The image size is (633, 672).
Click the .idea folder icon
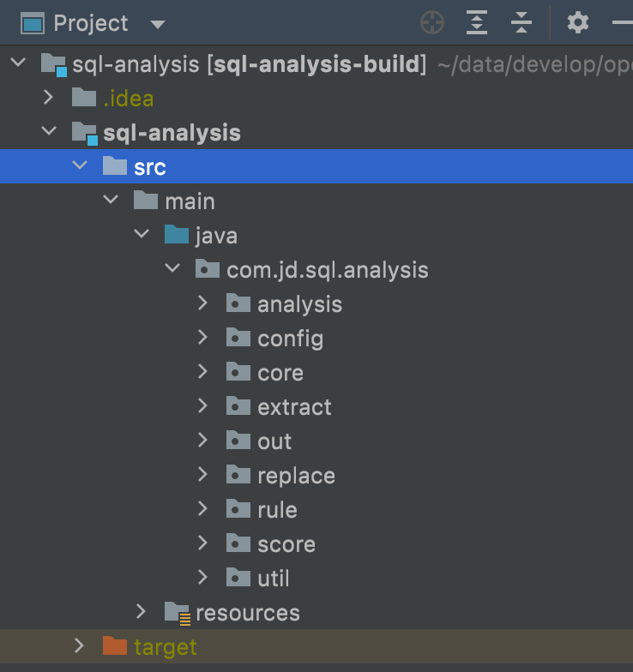pyautogui.click(x=84, y=98)
